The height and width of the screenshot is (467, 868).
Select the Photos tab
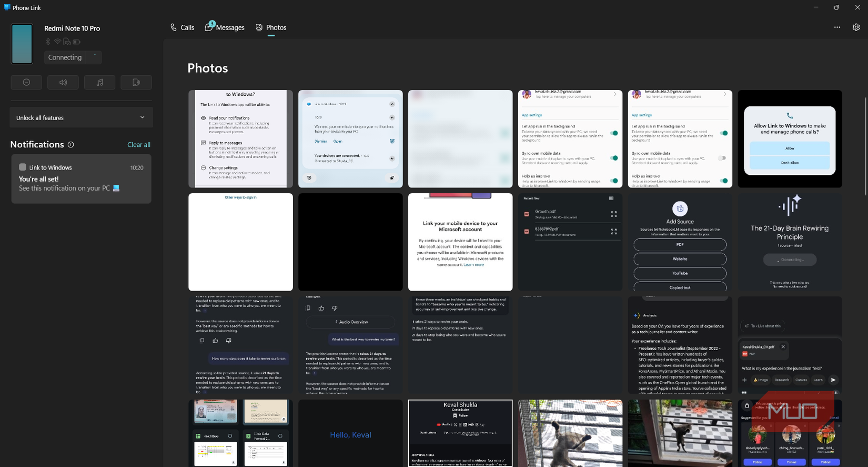[271, 27]
